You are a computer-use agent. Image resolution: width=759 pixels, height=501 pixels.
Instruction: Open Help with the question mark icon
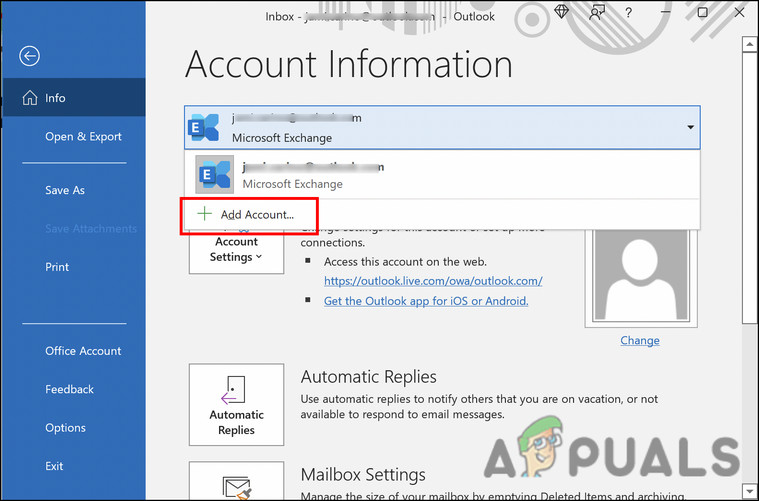628,13
